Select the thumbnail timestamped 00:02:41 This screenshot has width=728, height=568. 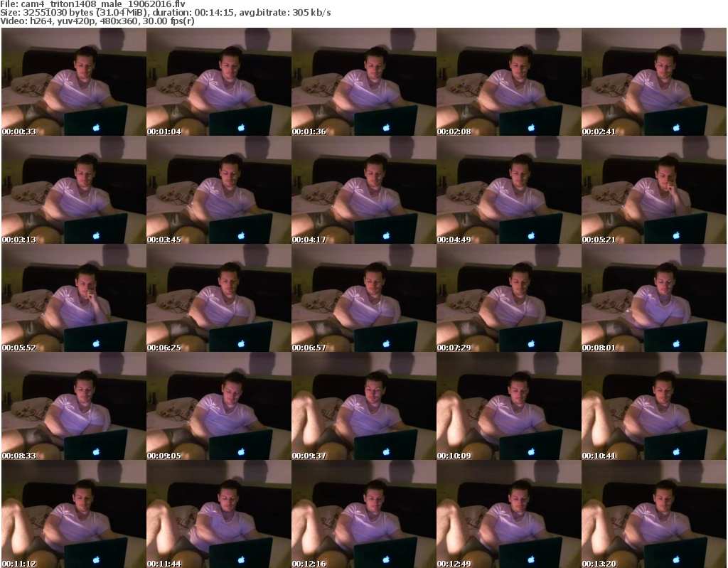(654, 82)
